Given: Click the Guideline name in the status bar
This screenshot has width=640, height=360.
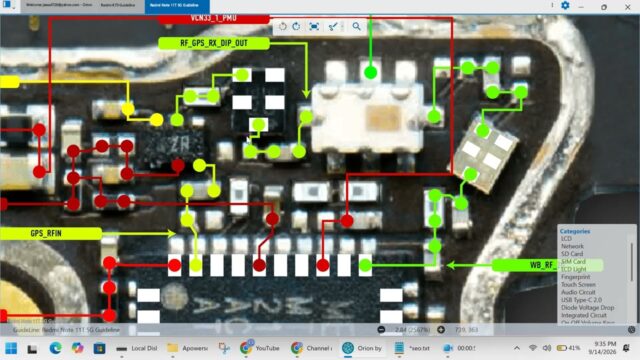Looking at the screenshot, I should [66, 330].
